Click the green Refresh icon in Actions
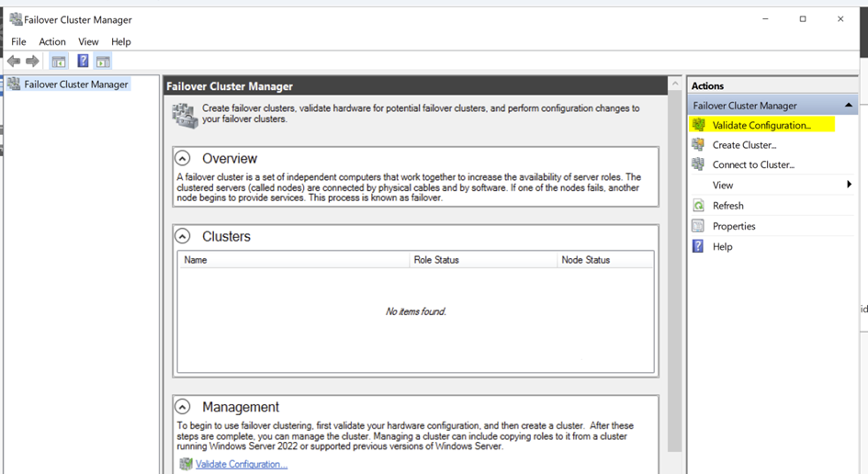The height and width of the screenshot is (474, 868). pos(699,206)
